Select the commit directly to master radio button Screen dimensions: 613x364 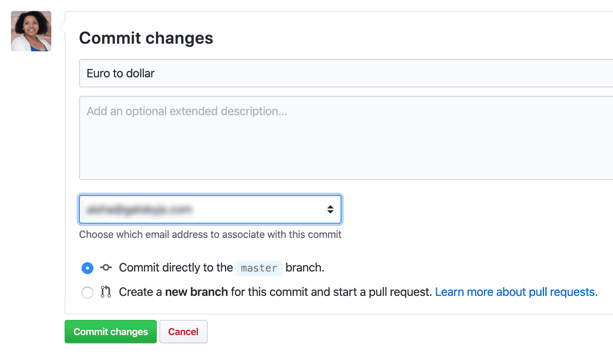(x=87, y=268)
